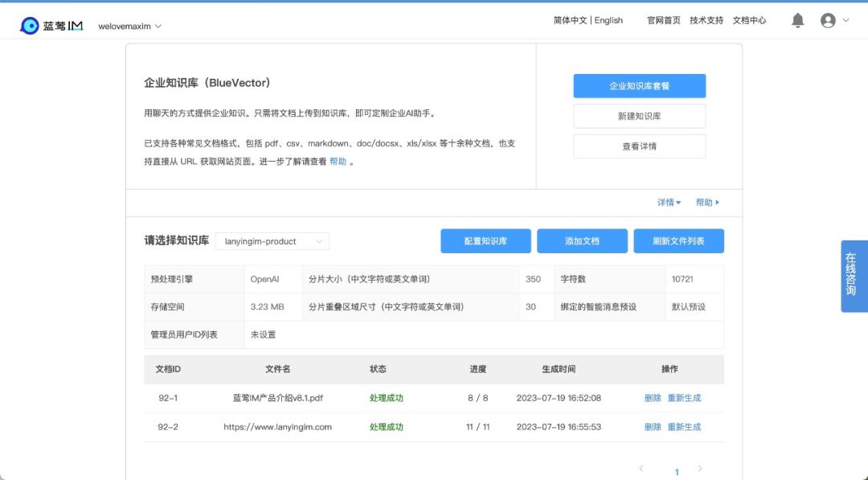Click 配置知识库 button
Image resolution: width=868 pixels, height=480 pixels.
485,241
